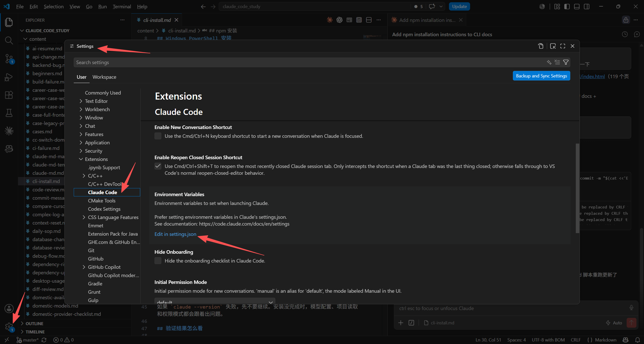Screen dimensions: 644x344
Task: Click the master branch in status bar
Action: point(27,340)
